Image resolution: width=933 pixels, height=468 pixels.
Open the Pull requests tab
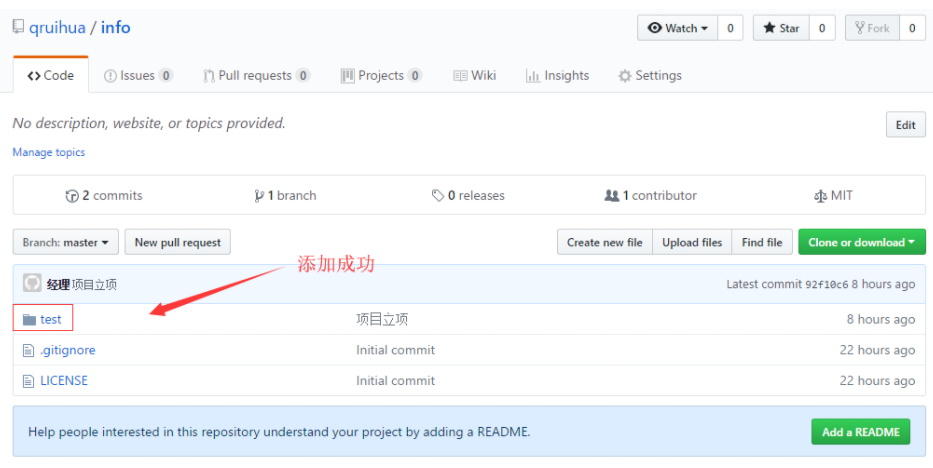tap(256, 76)
